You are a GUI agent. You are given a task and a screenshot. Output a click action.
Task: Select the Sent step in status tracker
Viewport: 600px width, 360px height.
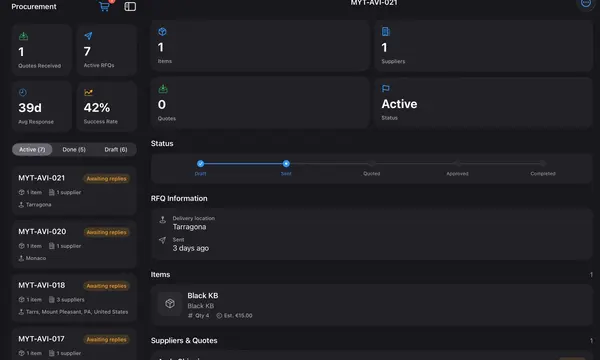point(286,164)
